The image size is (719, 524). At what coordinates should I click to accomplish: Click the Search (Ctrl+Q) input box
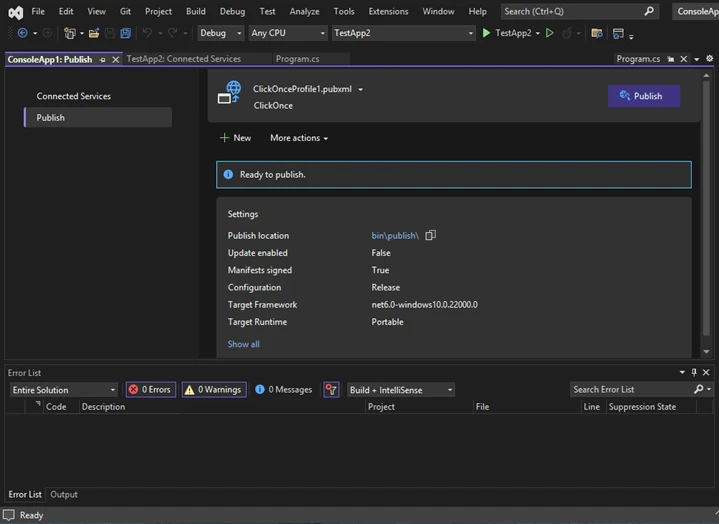(x=580, y=11)
